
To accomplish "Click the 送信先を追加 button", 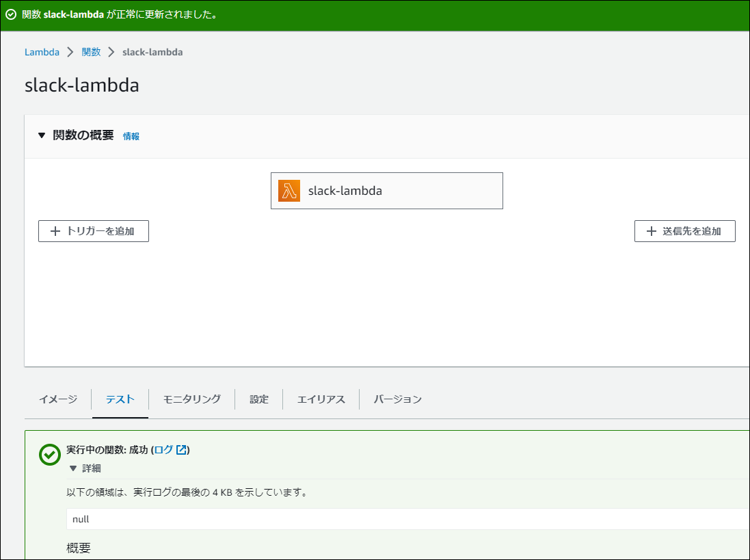I will point(685,231).
